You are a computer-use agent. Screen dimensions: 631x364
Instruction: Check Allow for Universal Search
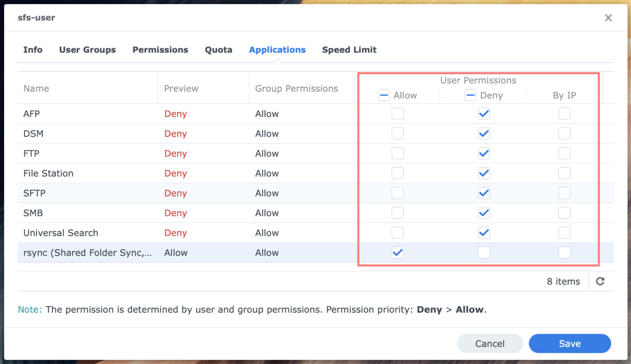pos(398,233)
